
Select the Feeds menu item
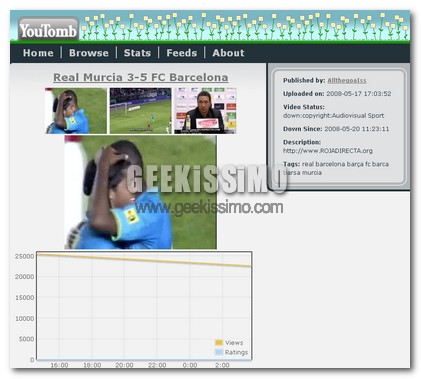182,53
